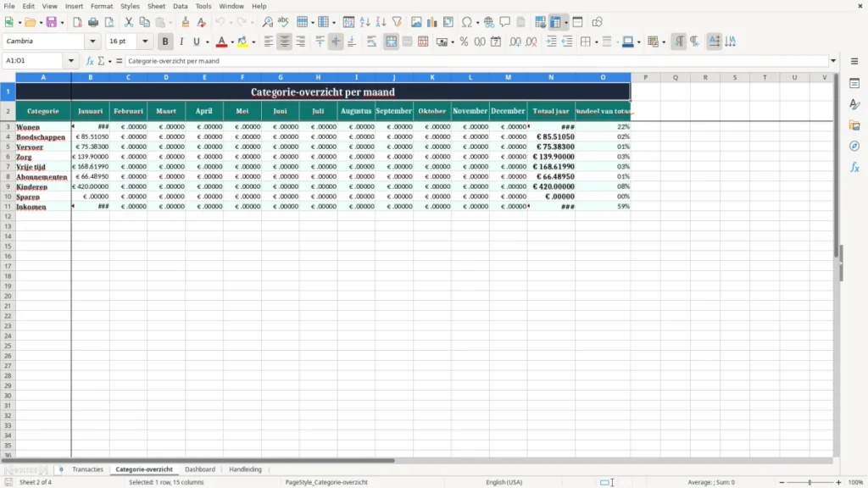Screen dimensions: 868x488
Task: Click the Copy icon
Action: pyautogui.click(x=144, y=22)
